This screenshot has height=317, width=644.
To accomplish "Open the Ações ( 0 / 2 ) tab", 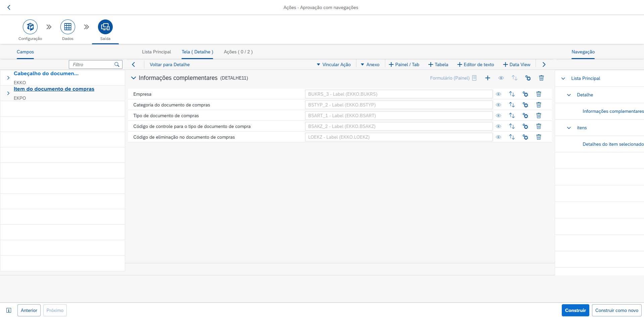I will pyautogui.click(x=238, y=52).
